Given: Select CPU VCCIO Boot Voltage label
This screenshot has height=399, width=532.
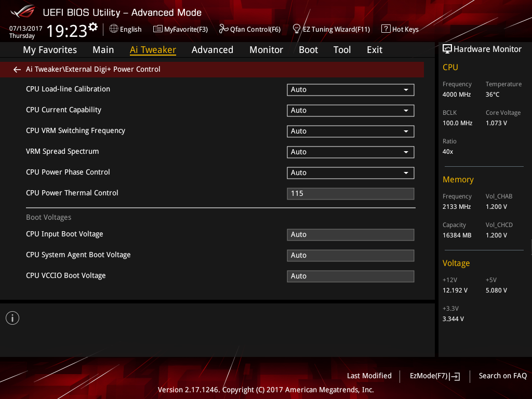Looking at the screenshot, I should point(66,275).
